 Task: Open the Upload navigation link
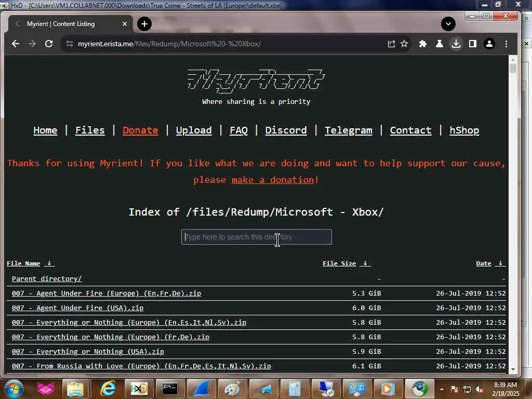[194, 130]
